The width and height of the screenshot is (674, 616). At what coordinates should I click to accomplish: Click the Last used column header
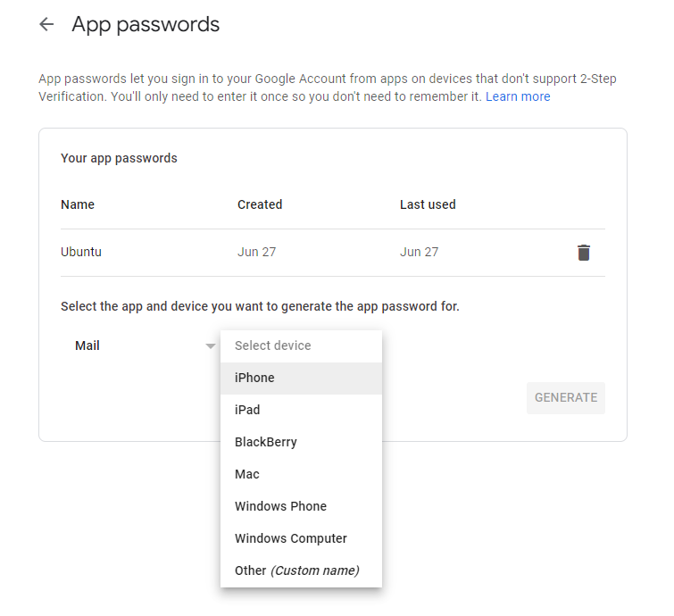pyautogui.click(x=428, y=204)
